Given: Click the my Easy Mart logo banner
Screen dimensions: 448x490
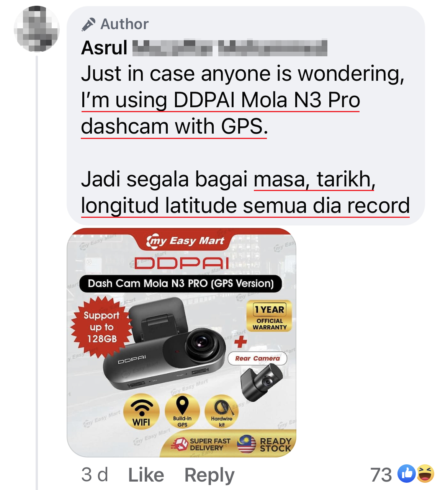Looking at the screenshot, I should pyautogui.click(x=185, y=240).
